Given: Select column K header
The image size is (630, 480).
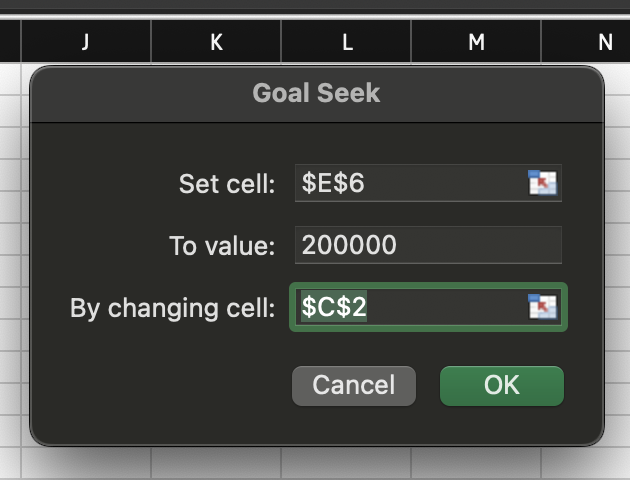Looking at the screenshot, I should tap(216, 42).
